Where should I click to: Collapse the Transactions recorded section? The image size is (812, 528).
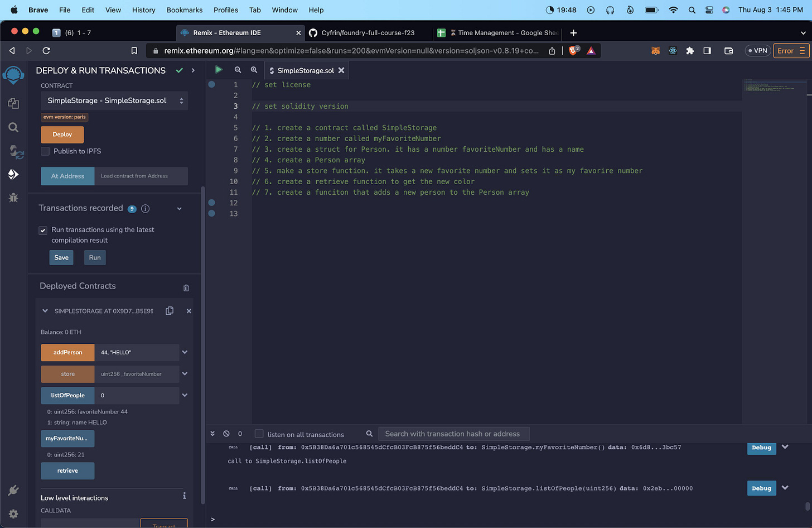point(179,209)
